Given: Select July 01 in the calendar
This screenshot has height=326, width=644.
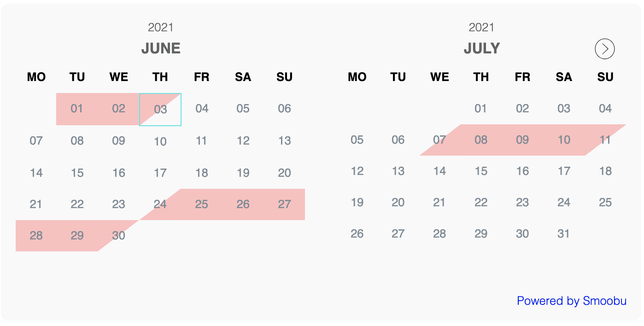Looking at the screenshot, I should pyautogui.click(x=481, y=109).
